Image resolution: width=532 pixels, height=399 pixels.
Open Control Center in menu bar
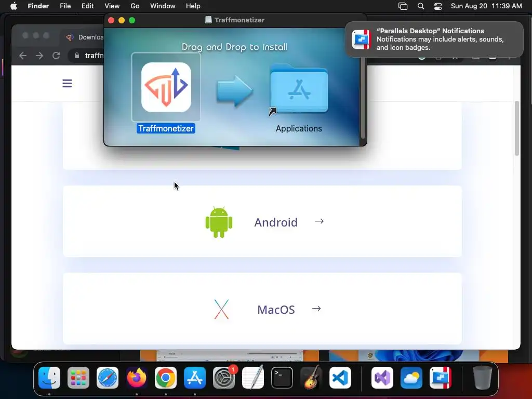[438, 6]
